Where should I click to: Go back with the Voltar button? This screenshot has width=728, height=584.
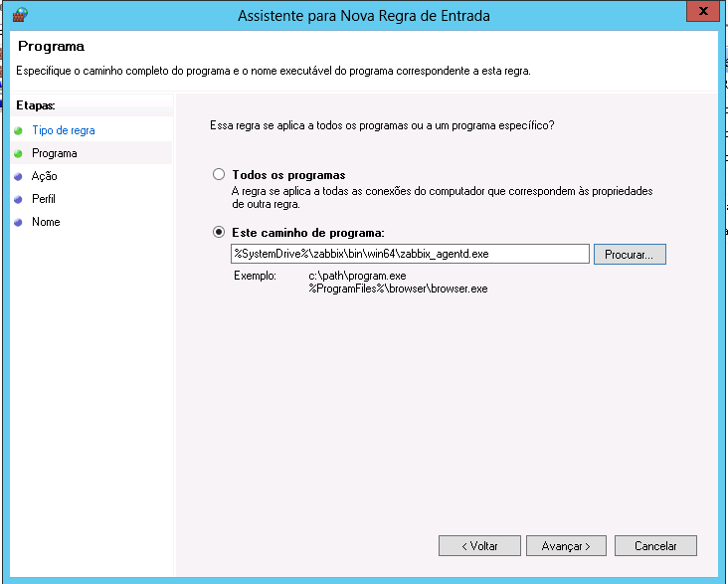point(479,546)
